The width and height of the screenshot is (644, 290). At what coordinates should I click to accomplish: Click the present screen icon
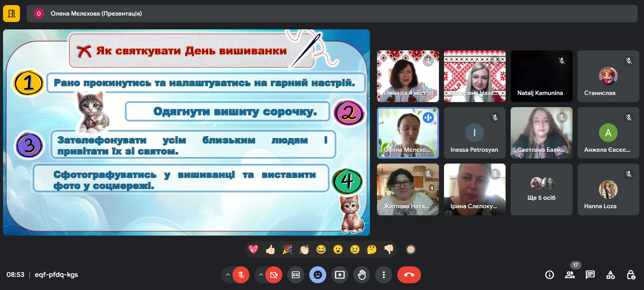(340, 275)
